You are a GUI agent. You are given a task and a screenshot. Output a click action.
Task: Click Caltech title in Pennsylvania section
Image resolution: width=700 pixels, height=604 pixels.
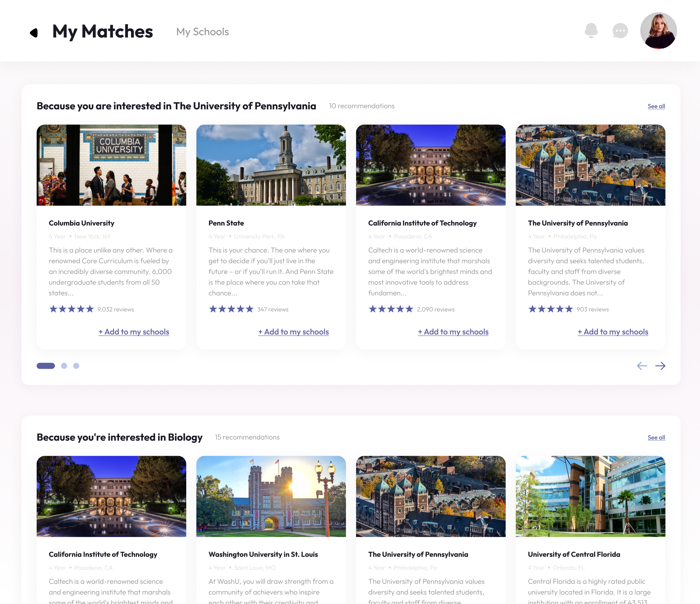click(x=422, y=223)
